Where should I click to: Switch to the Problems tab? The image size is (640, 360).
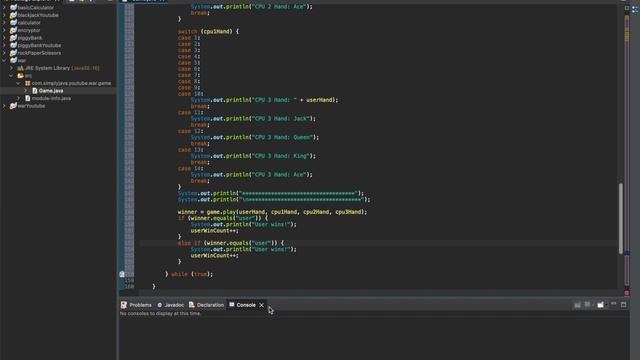(140, 305)
